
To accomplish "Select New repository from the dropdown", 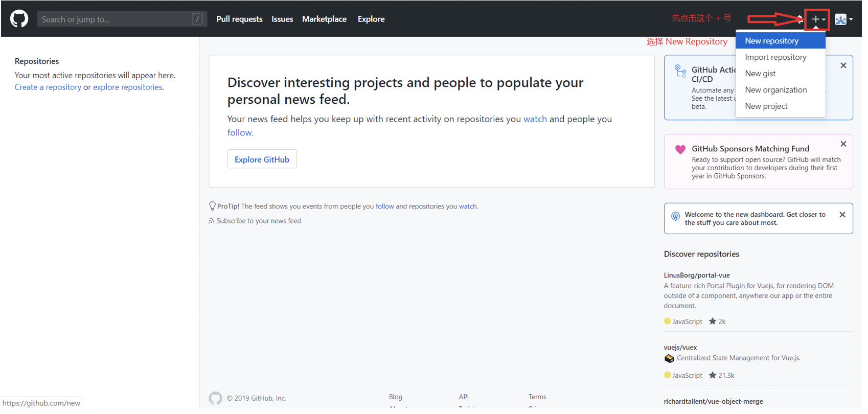I will (x=771, y=41).
